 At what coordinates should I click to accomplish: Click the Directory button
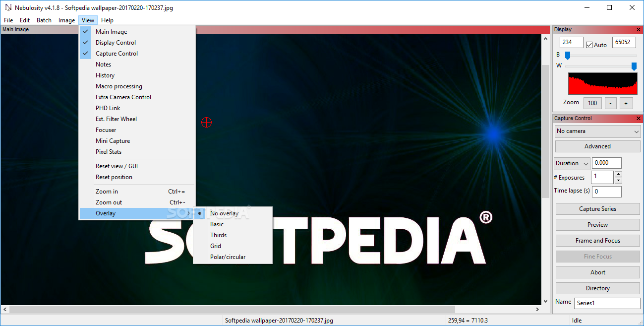[597, 288]
